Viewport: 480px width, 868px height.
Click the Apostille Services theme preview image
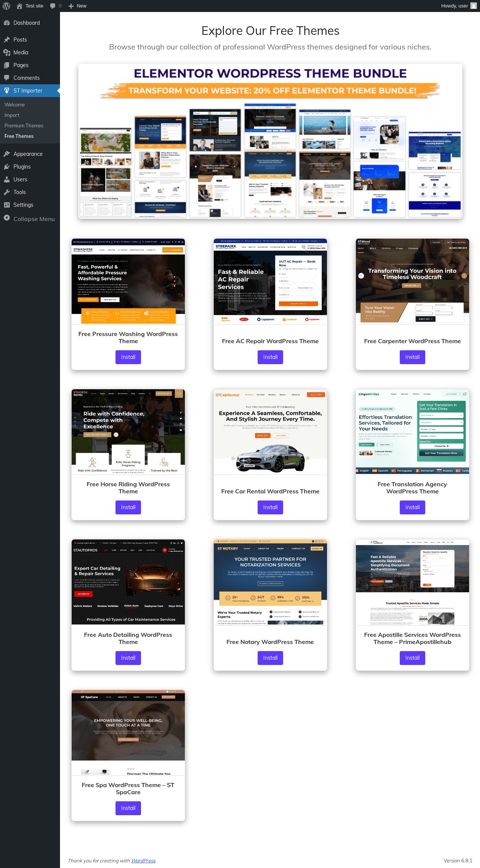pyautogui.click(x=412, y=583)
